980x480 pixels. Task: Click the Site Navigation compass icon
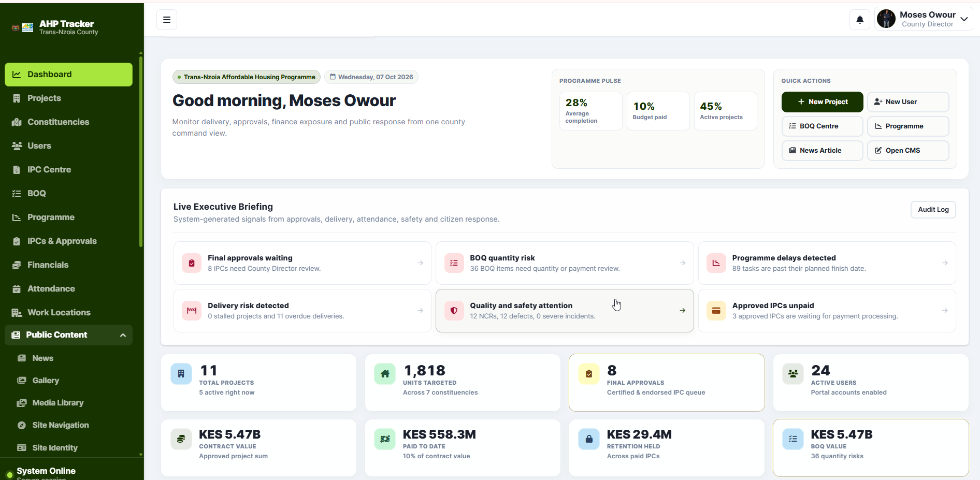[22, 425]
